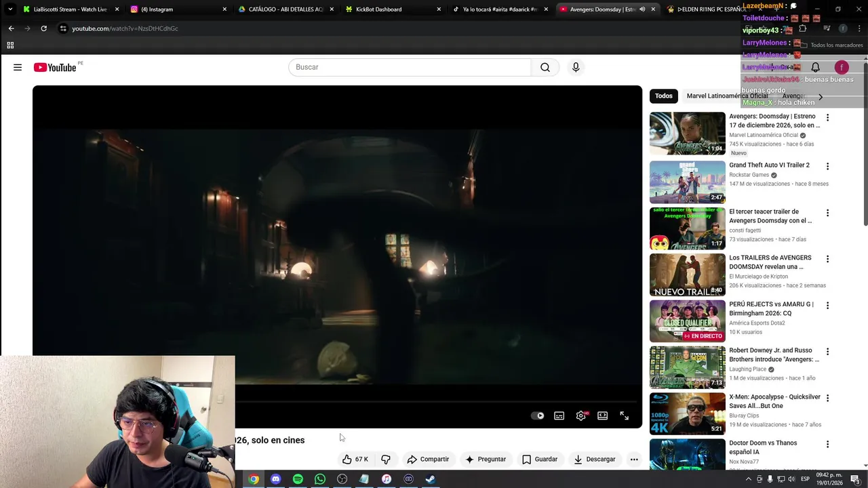Open the tab search dropdown arrow

click(9, 9)
